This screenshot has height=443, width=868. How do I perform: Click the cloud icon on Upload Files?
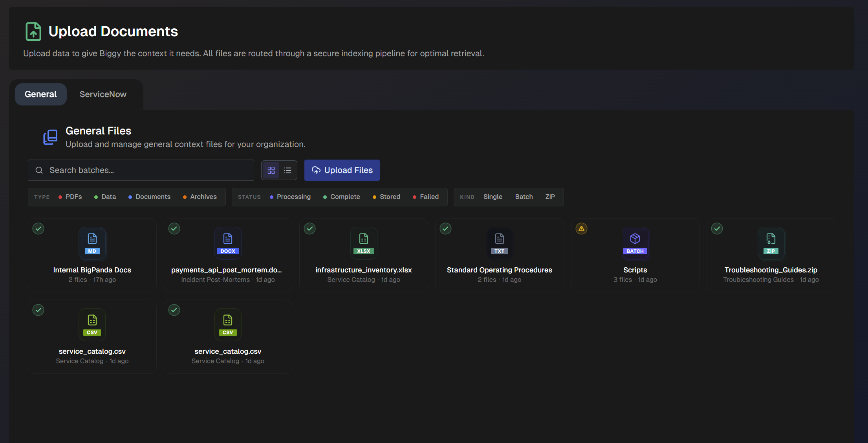pyautogui.click(x=316, y=170)
